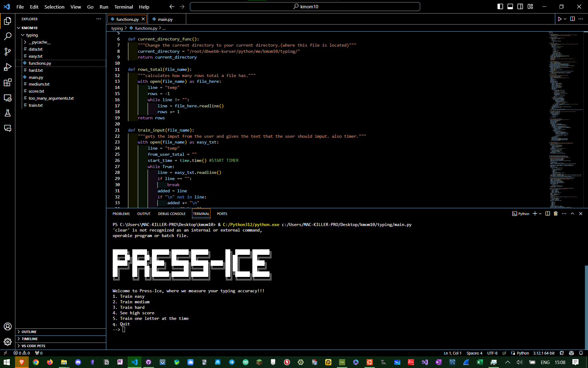
Task: Open the Terminal menu
Action: coord(123,7)
